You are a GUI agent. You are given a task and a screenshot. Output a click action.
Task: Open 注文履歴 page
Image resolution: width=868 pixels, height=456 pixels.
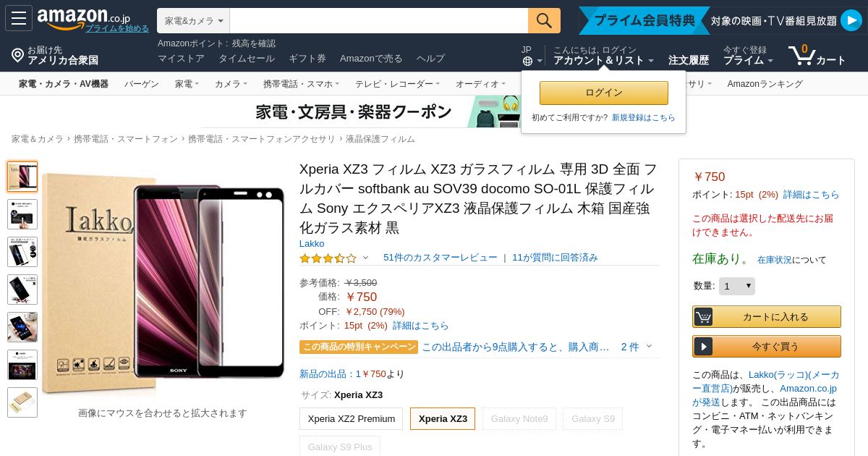tap(688, 60)
